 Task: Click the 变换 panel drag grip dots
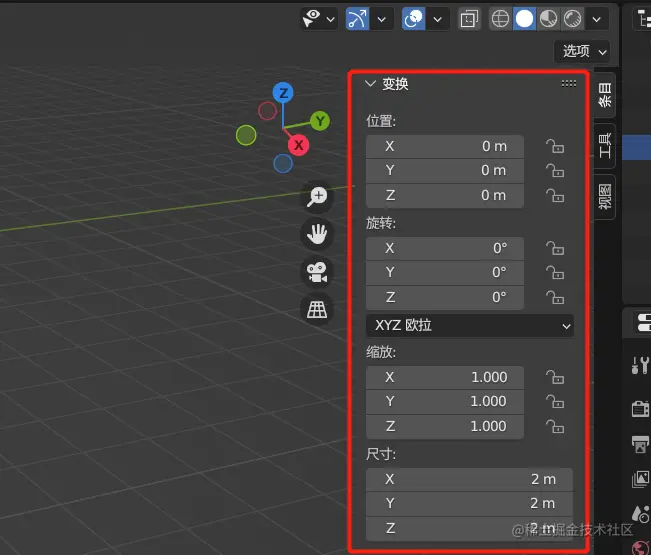coord(568,84)
